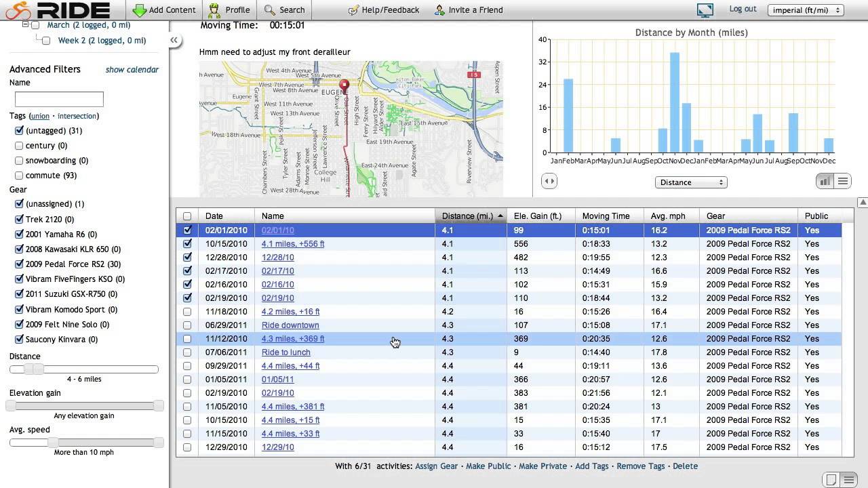The width and height of the screenshot is (868, 488).
Task: Uncheck the 2011 Suzuki GSX-R750 gear filter
Action: (x=19, y=294)
